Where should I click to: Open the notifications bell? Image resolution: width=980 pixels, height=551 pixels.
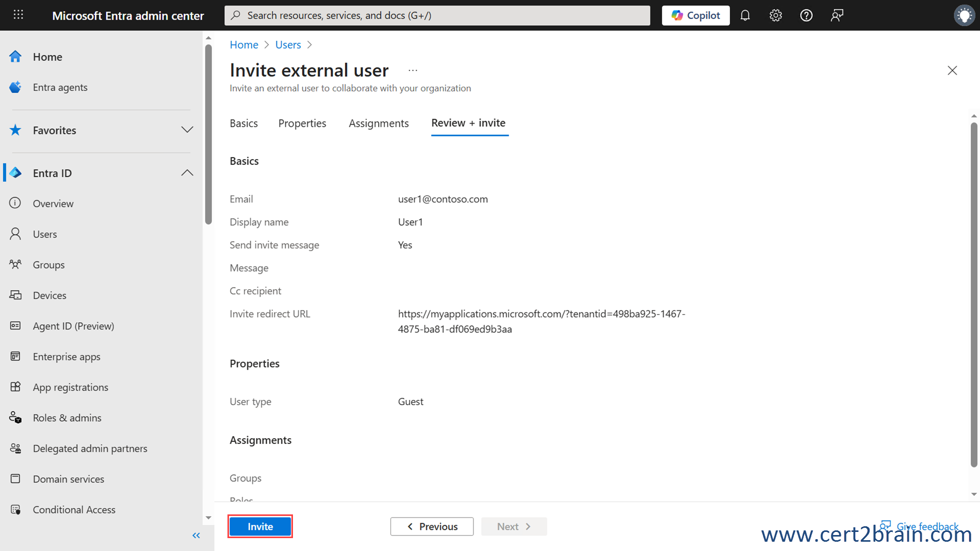pyautogui.click(x=745, y=15)
